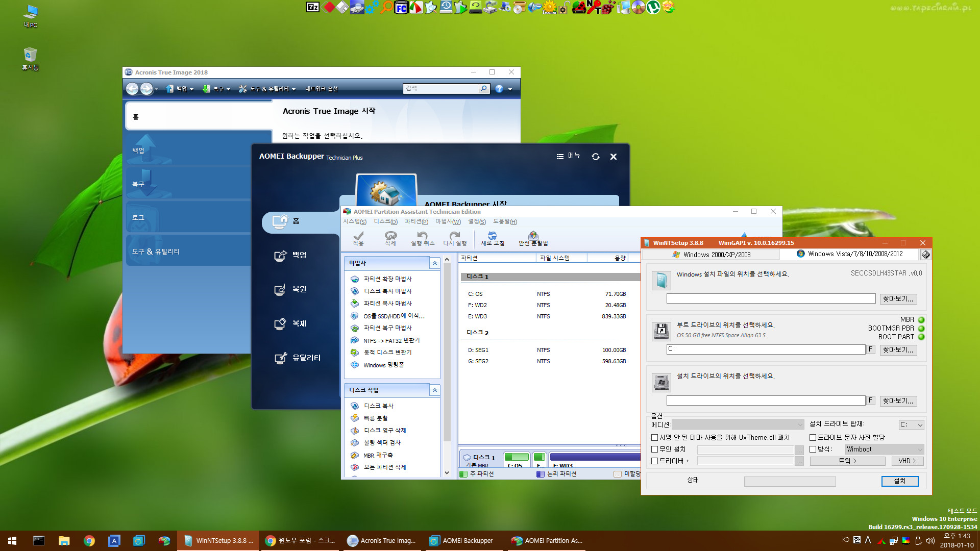Viewport: 980px width, 551px height.
Task: Open Acronis 도구 & 유틸리티 dropdown
Action: pyautogui.click(x=267, y=89)
